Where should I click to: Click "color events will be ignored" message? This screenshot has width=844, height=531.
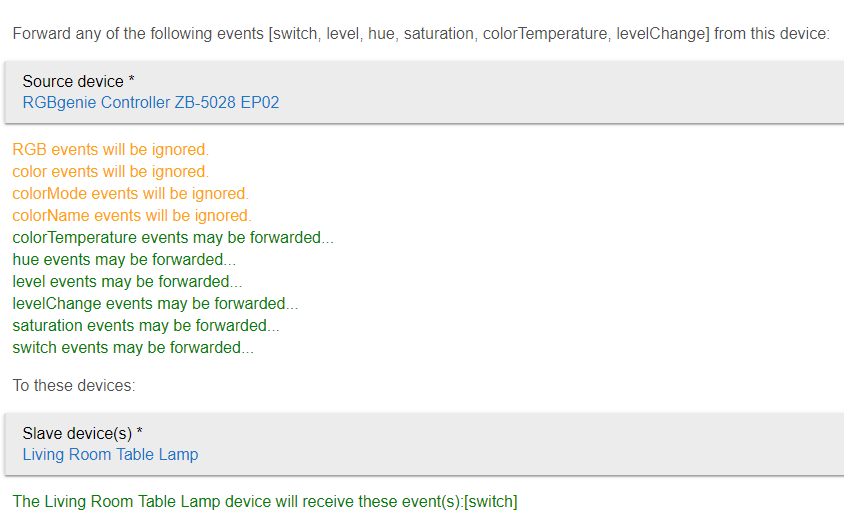pos(110,172)
